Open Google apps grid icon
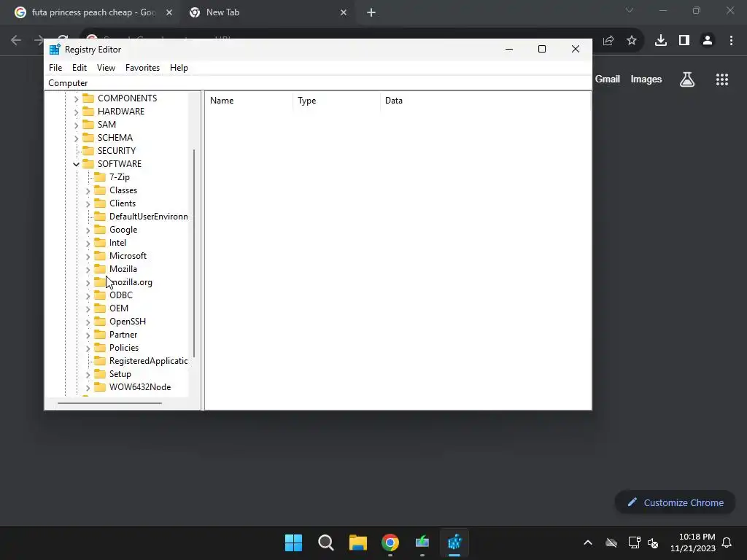Image resolution: width=747 pixels, height=560 pixels. click(x=722, y=79)
